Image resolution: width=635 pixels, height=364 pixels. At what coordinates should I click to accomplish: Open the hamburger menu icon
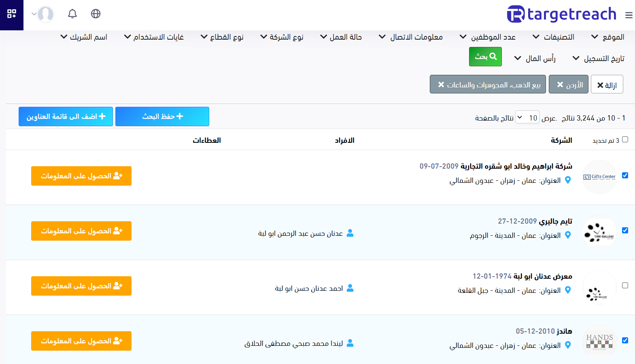click(x=629, y=15)
